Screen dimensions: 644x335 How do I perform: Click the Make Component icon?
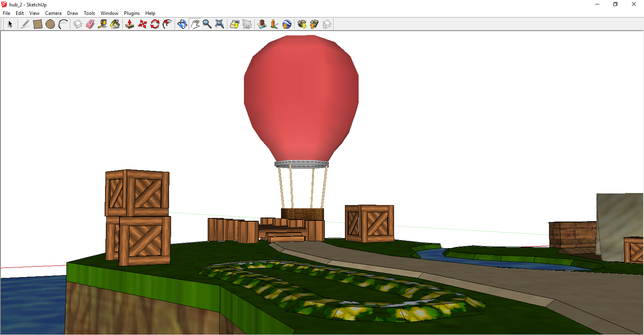coord(78,24)
